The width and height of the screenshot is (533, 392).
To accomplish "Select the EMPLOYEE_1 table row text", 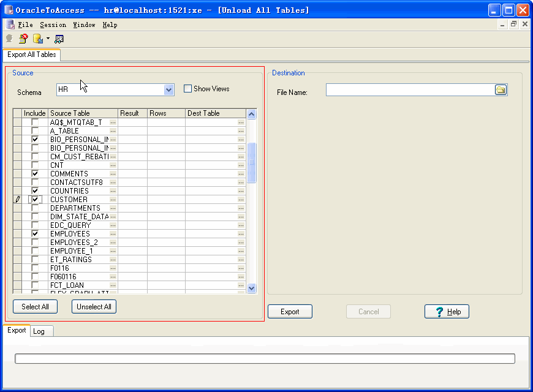I will (72, 251).
